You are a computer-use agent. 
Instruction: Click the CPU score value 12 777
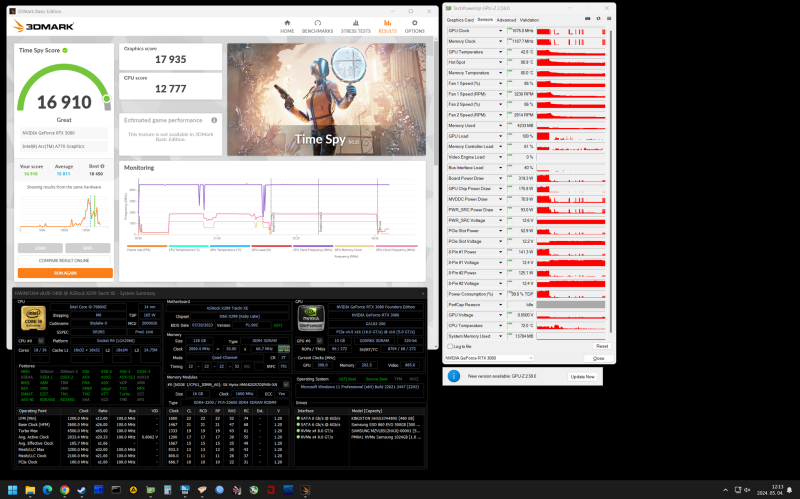170,89
